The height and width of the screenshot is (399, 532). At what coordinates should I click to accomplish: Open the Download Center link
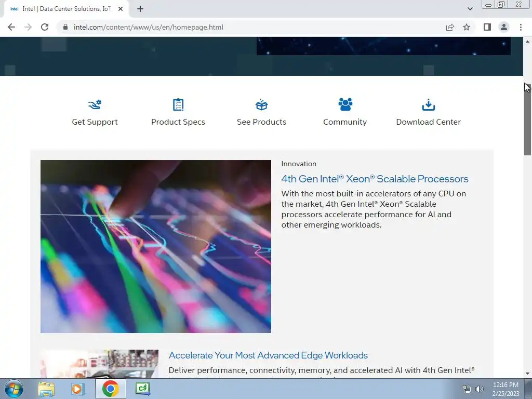tap(429, 122)
